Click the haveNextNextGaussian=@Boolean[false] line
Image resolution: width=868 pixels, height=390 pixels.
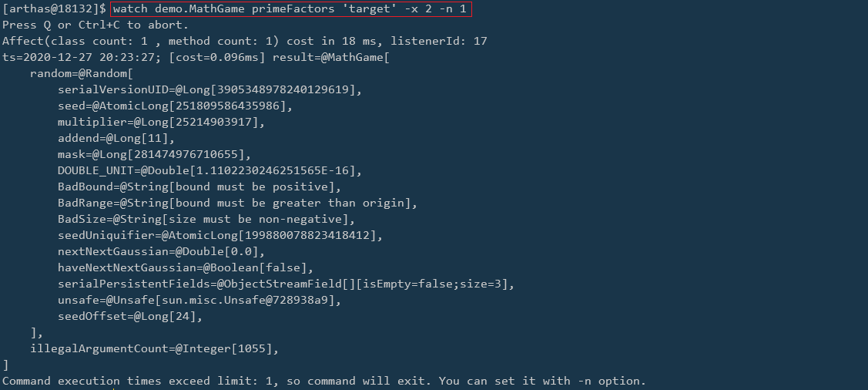click(186, 268)
